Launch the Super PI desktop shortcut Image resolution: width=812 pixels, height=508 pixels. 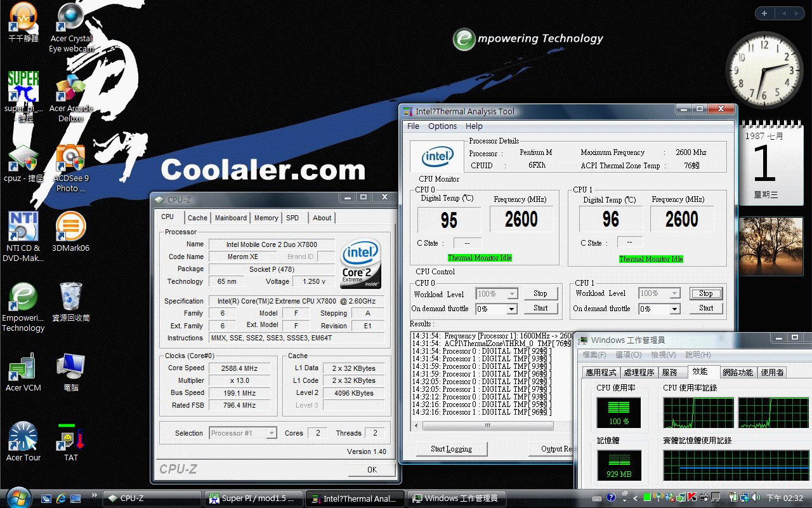[23, 95]
